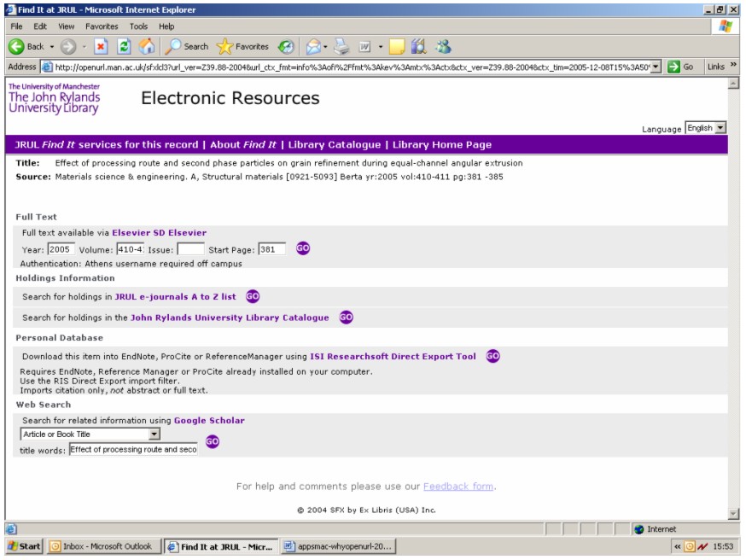
Task: Open the Tools menu
Action: pos(138,26)
